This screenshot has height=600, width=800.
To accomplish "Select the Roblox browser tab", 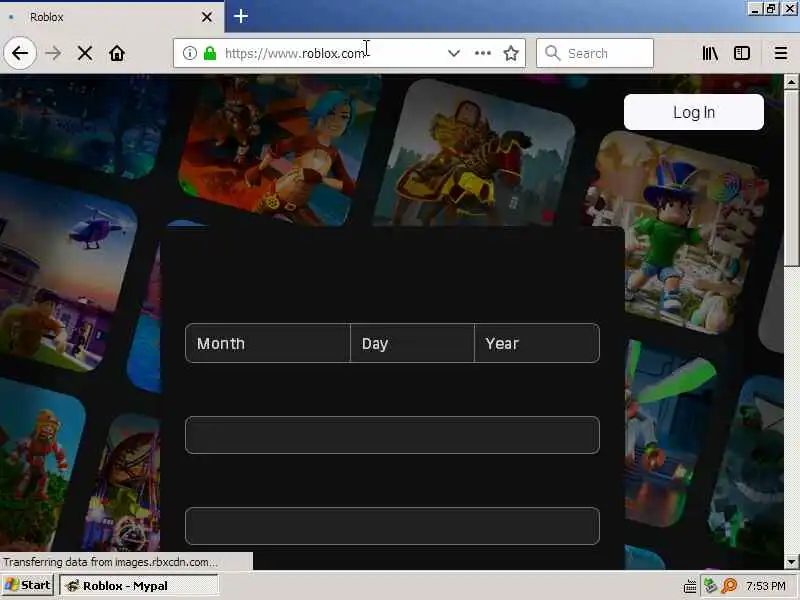I will tap(111, 17).
